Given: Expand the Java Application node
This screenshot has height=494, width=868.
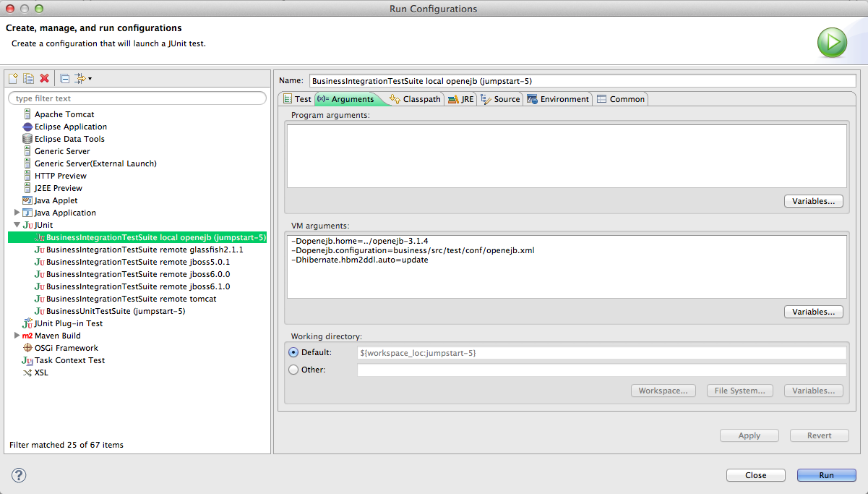Looking at the screenshot, I should pyautogui.click(x=17, y=213).
